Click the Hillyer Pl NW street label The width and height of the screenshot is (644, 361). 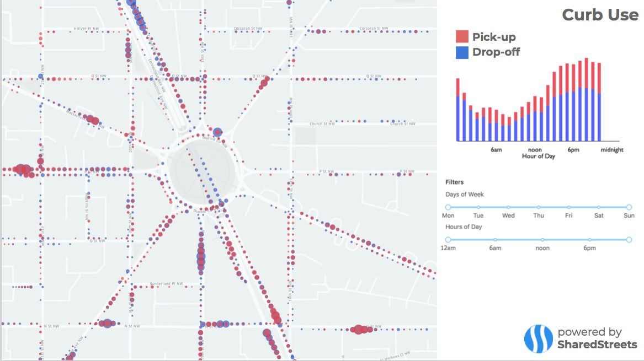(x=87, y=29)
